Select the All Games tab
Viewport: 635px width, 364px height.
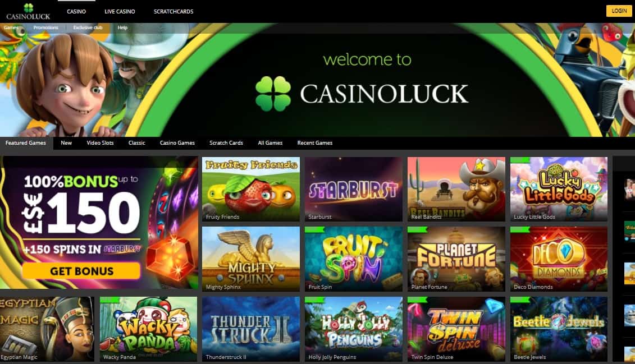270,143
